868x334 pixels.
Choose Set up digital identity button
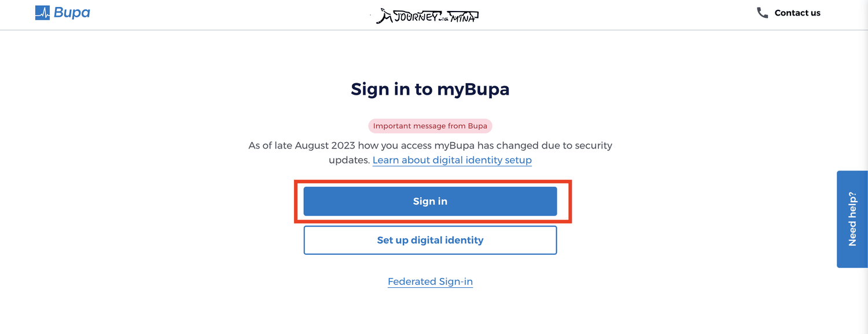tap(430, 240)
